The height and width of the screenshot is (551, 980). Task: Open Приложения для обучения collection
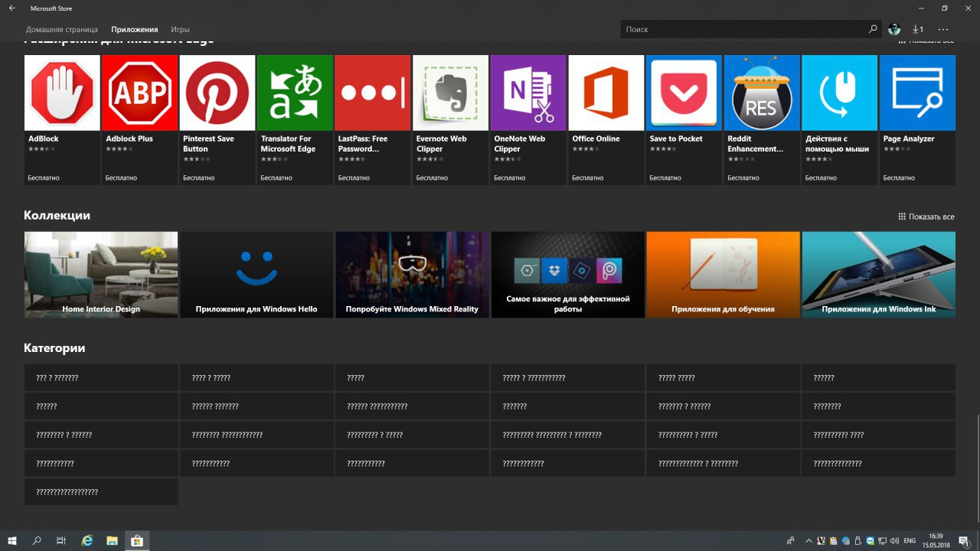(x=723, y=275)
